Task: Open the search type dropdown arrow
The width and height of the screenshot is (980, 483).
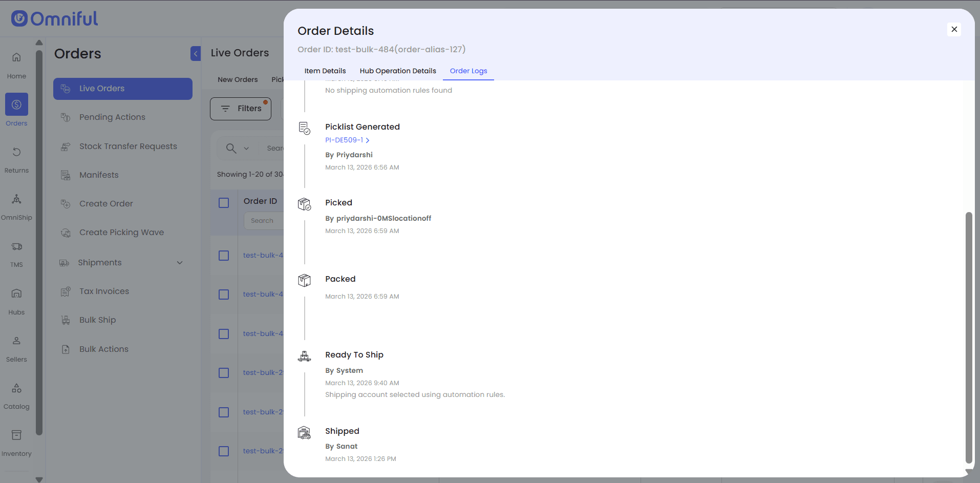Action: (x=246, y=149)
